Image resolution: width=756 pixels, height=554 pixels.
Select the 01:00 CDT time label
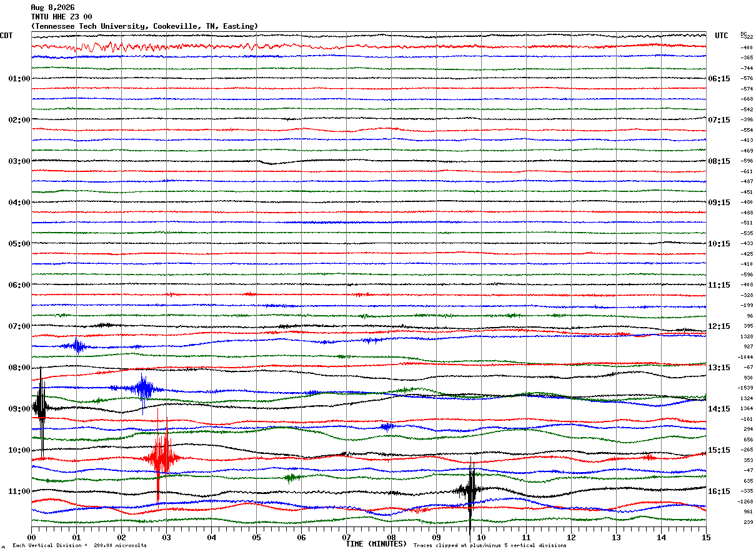[x=19, y=79]
